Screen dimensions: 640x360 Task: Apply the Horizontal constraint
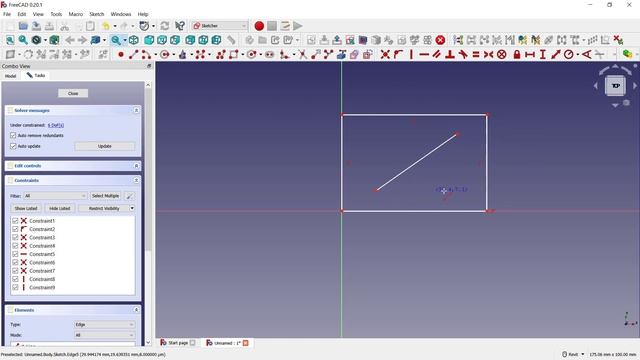coord(424,54)
